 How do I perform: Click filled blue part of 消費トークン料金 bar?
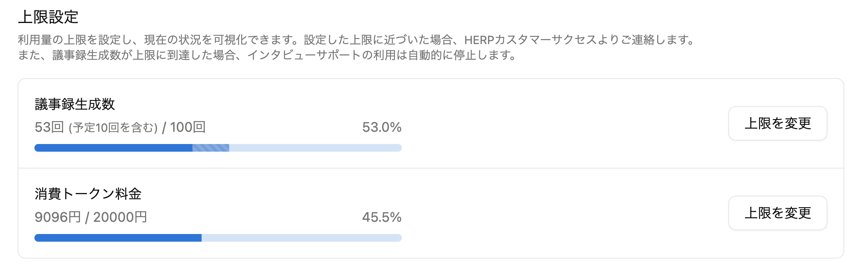coord(118,238)
